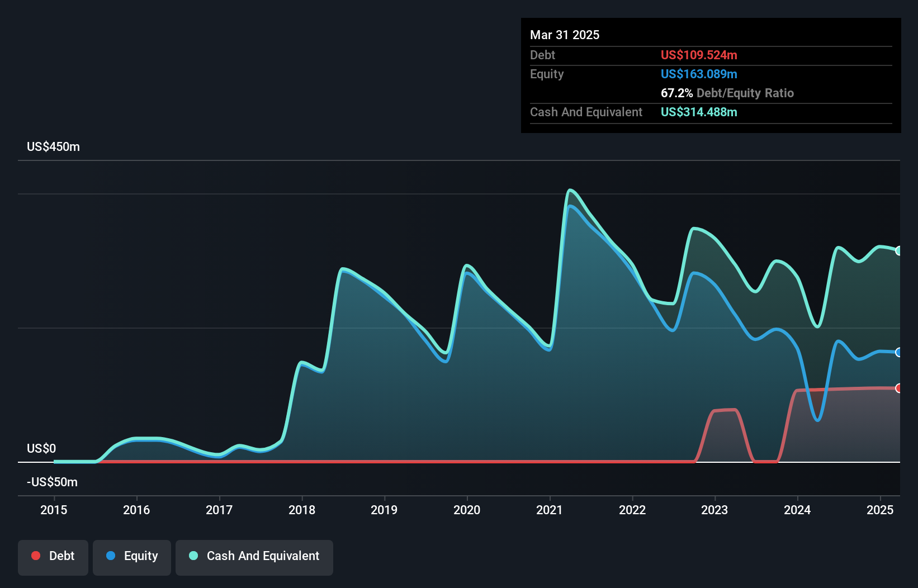
Task: Click the teal Cash endpoint marker
Action: pos(898,250)
